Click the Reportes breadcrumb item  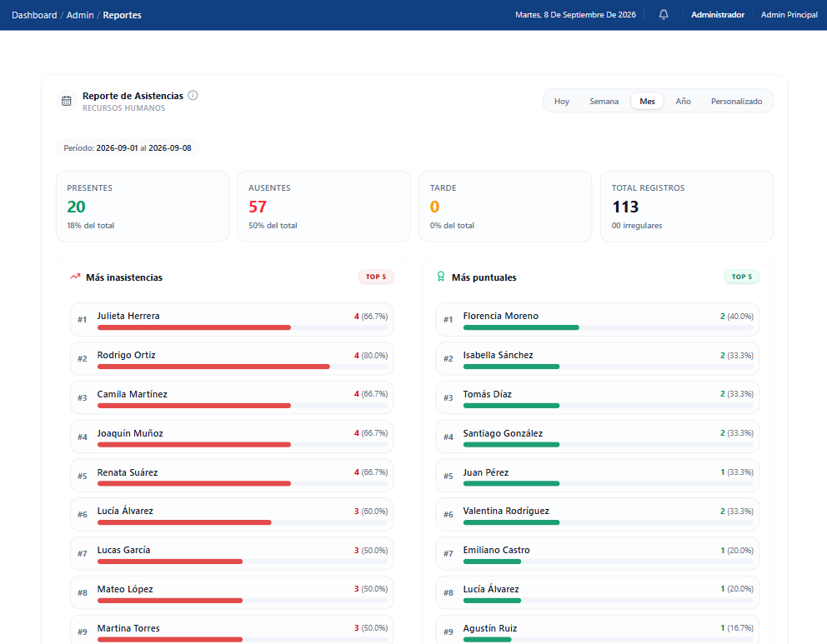tap(122, 15)
